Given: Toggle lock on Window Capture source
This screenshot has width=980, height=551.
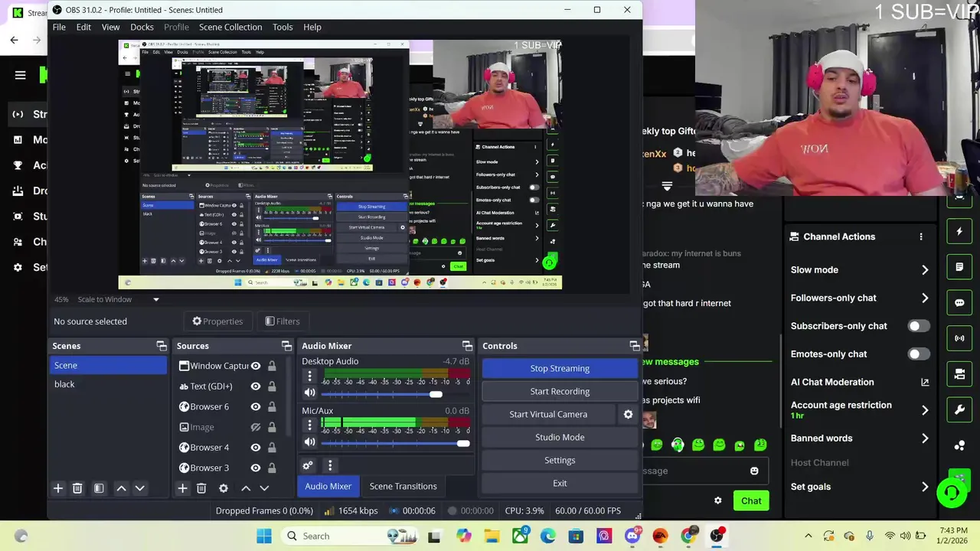Looking at the screenshot, I should point(272,366).
